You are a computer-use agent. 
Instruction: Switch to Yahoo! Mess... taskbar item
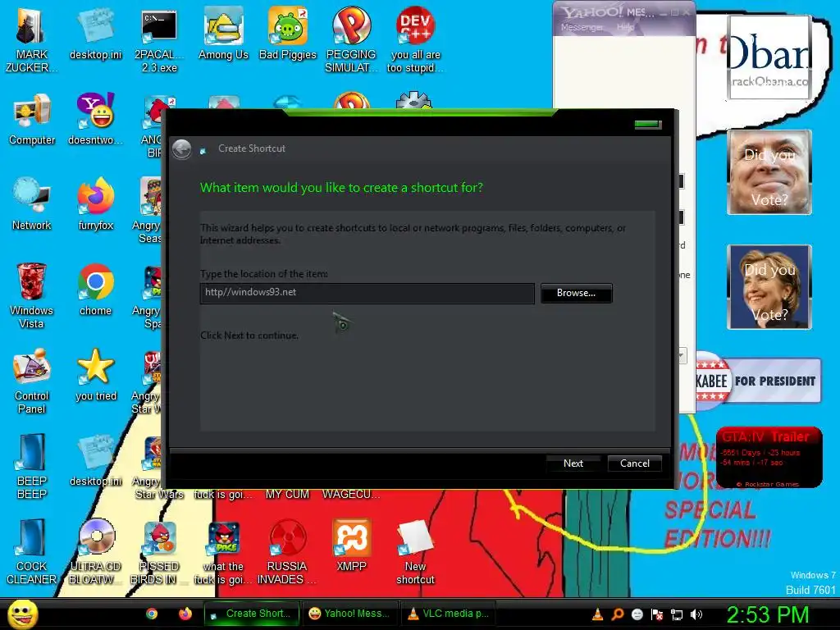[x=350, y=614]
